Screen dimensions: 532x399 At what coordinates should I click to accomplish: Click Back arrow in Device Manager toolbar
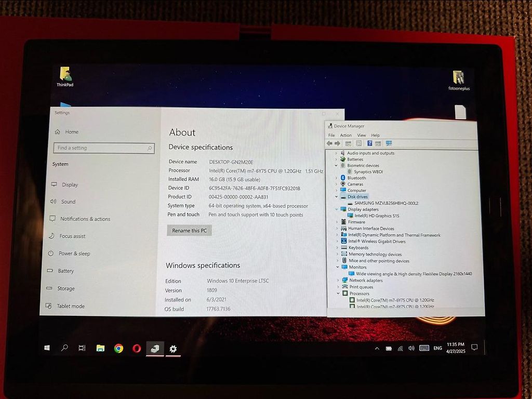(x=329, y=143)
